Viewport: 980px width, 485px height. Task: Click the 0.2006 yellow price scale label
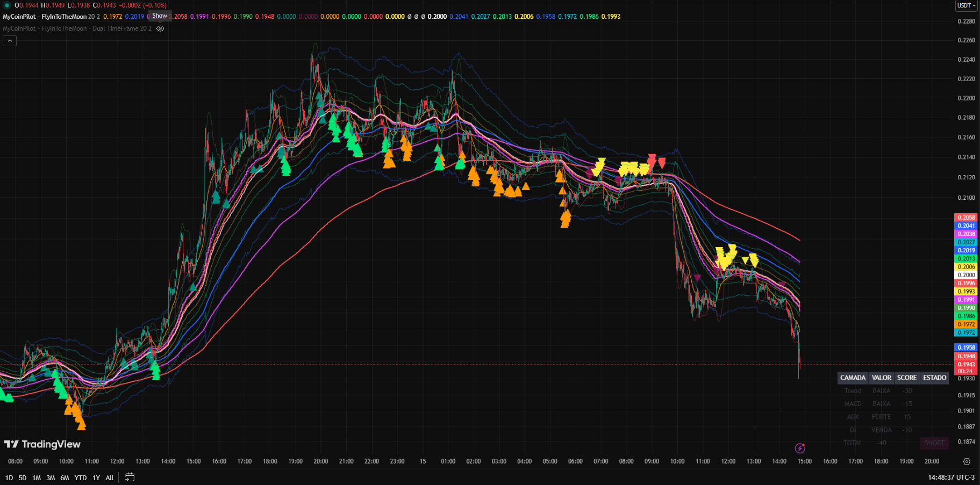[x=966, y=266]
